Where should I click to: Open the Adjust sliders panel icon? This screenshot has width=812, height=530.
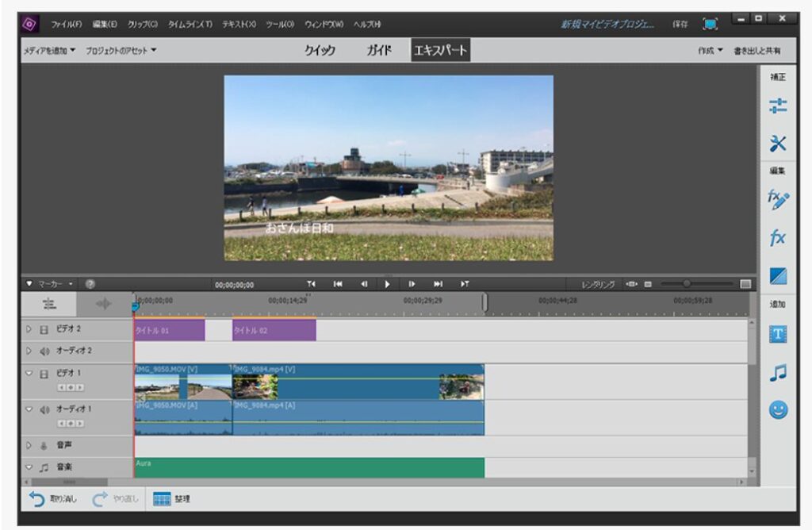[x=778, y=106]
